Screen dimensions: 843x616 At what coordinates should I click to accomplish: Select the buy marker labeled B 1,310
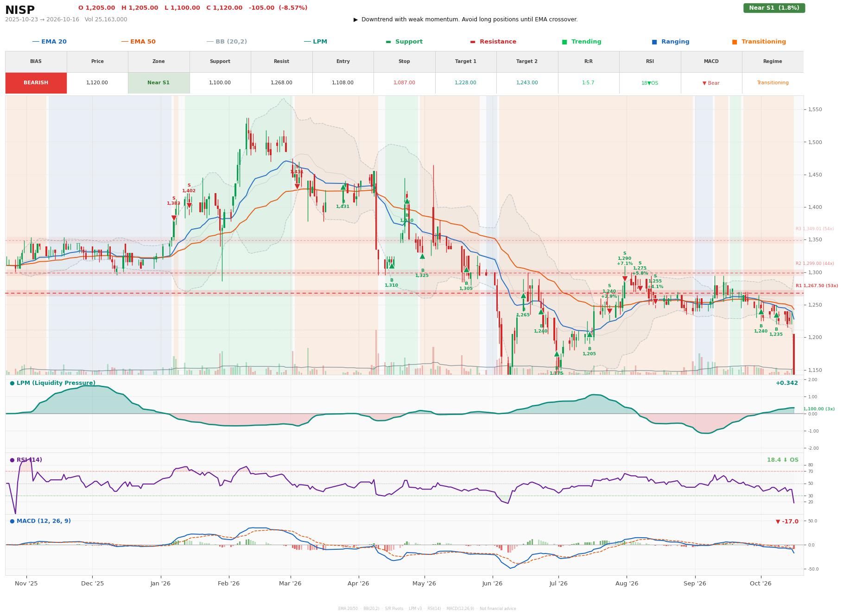pyautogui.click(x=392, y=266)
